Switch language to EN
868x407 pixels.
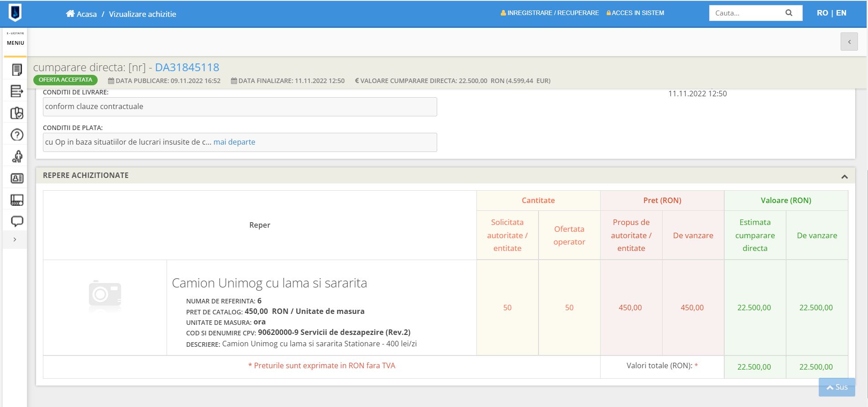pyautogui.click(x=841, y=13)
